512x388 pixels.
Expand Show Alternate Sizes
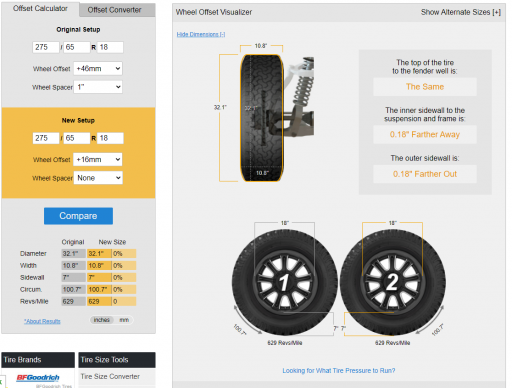pos(461,12)
